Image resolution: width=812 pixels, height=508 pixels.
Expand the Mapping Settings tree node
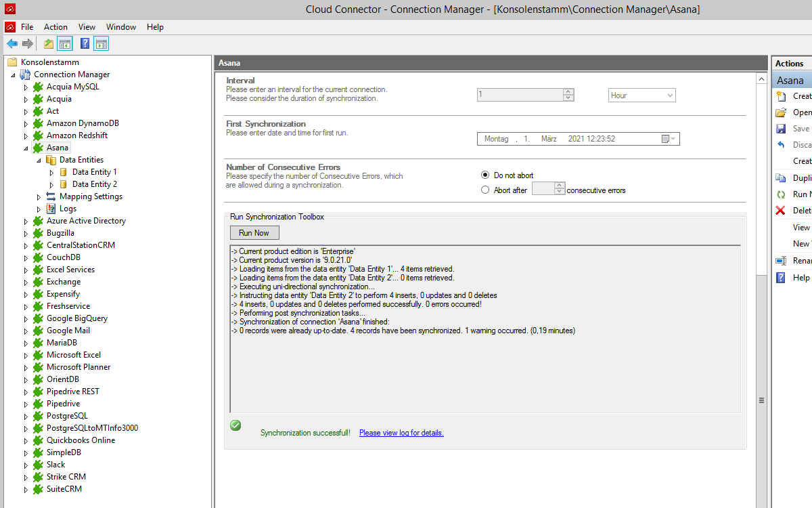[x=39, y=197]
